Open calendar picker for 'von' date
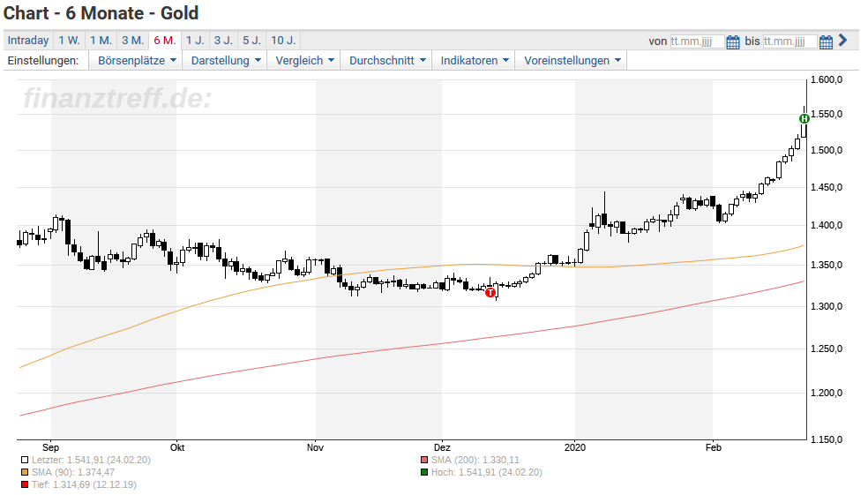Viewport: 868px width, 495px height. pos(733,42)
